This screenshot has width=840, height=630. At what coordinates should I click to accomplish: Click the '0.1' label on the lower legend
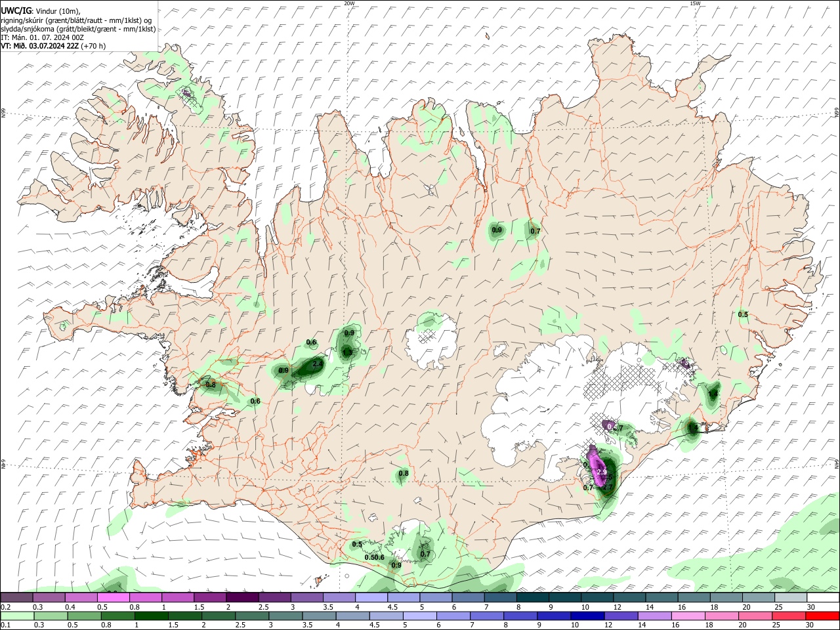[5, 625]
